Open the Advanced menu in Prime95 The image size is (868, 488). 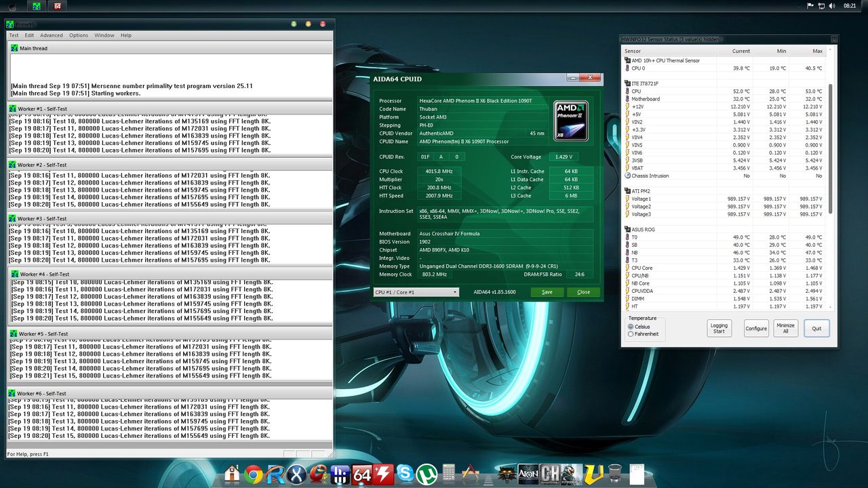point(51,35)
